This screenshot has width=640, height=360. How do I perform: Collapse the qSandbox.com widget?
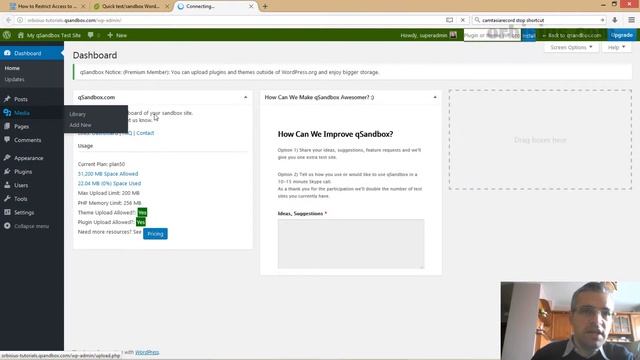click(x=245, y=97)
